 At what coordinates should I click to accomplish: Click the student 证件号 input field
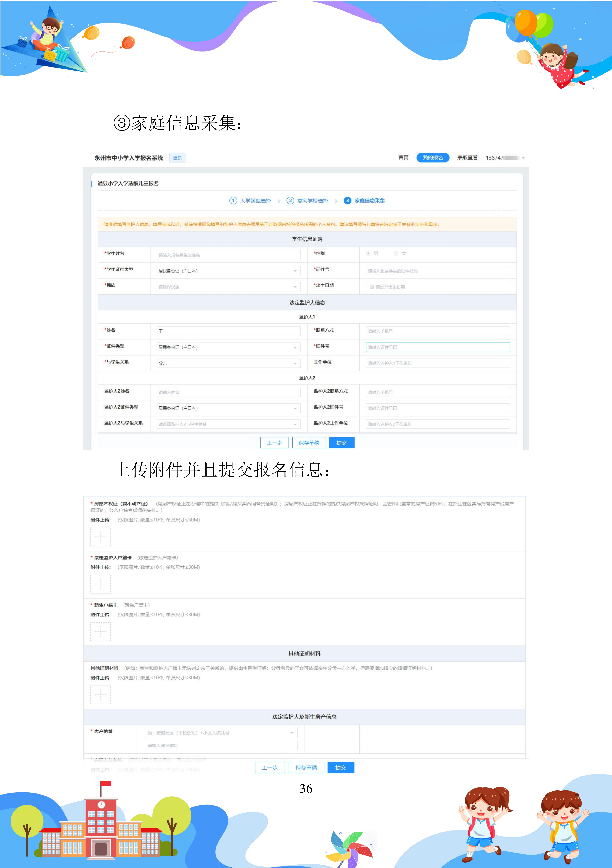pos(438,271)
